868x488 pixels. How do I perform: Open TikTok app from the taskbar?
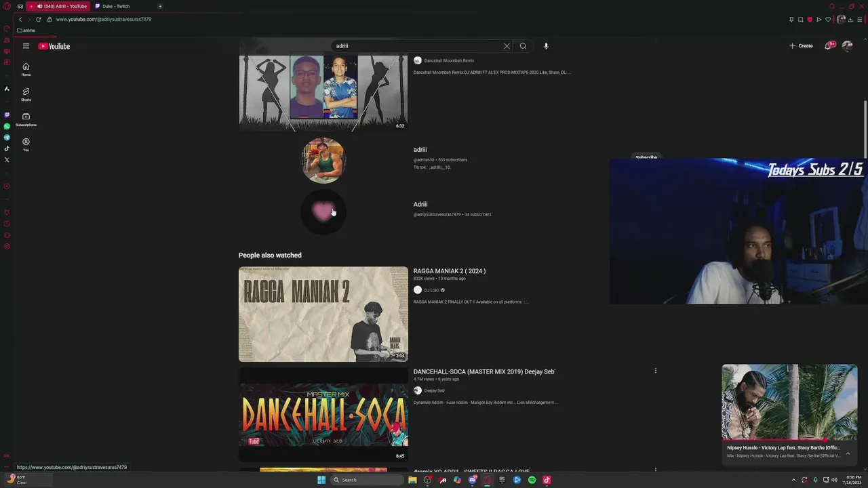[x=547, y=480]
